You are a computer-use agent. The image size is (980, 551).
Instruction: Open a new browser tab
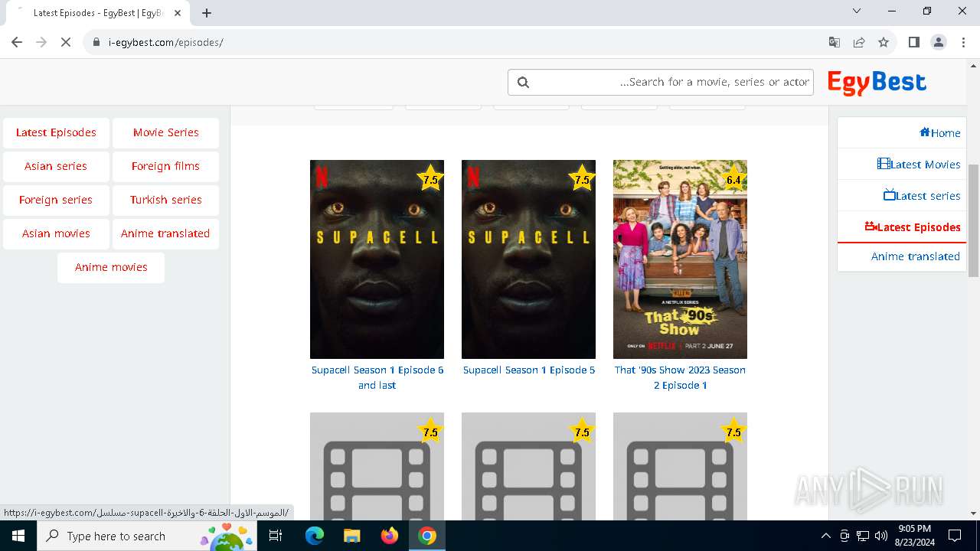[207, 12]
